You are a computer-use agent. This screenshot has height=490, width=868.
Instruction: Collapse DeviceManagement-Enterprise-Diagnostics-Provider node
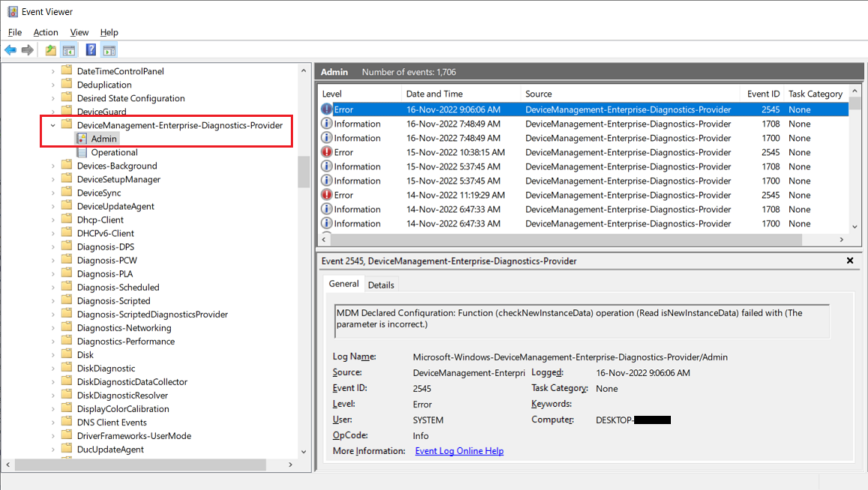52,125
